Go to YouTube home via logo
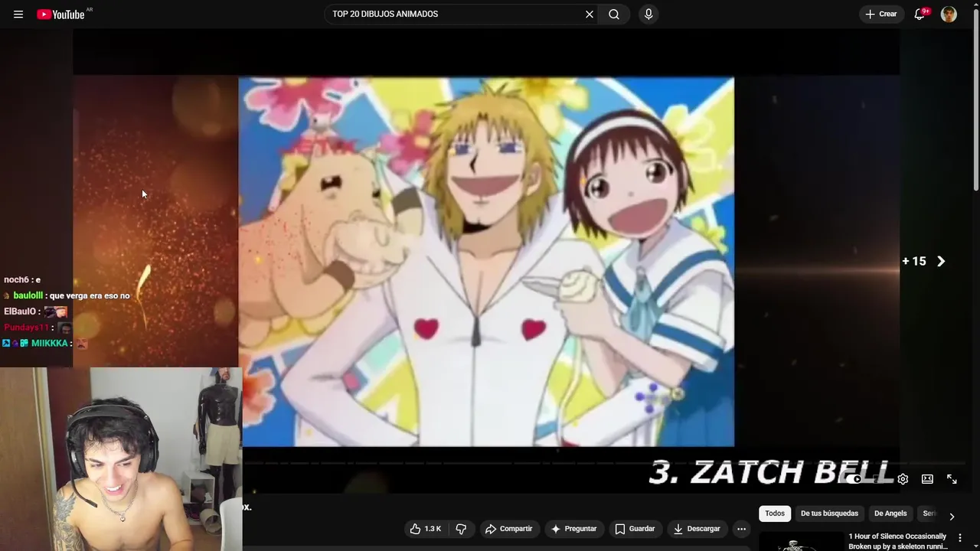The width and height of the screenshot is (980, 551). pos(61,15)
